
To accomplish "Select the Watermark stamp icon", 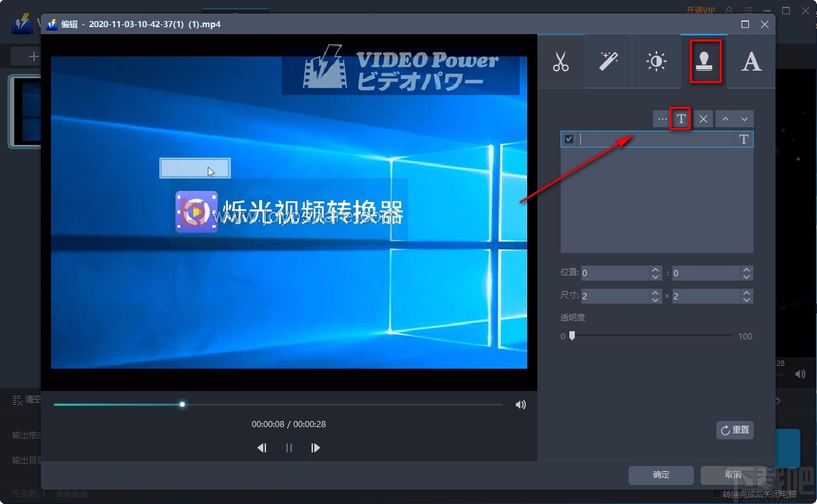I will pyautogui.click(x=704, y=61).
